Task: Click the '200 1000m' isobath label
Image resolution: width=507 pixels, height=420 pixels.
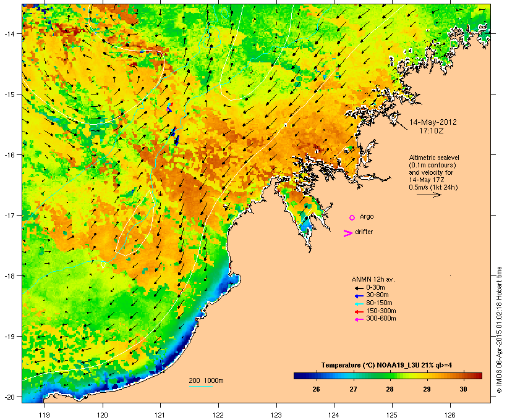Action: pyautogui.click(x=206, y=380)
